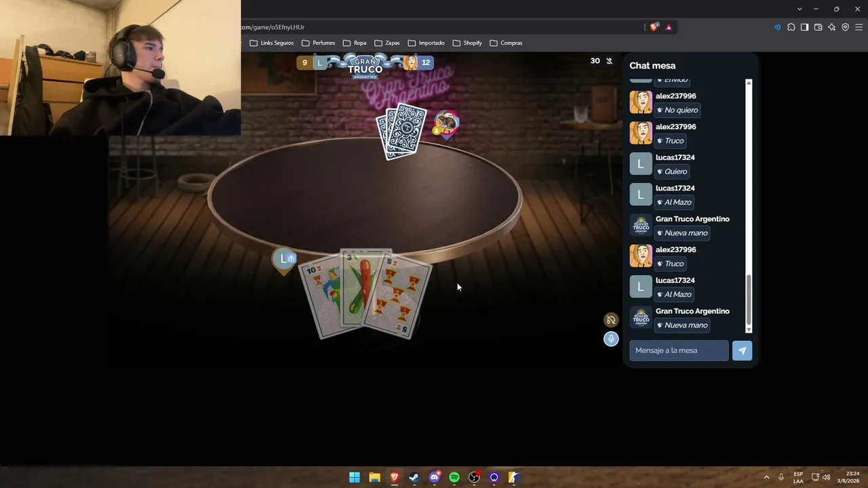The image size is (868, 488).
Task: Open File Explorer from the taskbar
Action: click(374, 477)
